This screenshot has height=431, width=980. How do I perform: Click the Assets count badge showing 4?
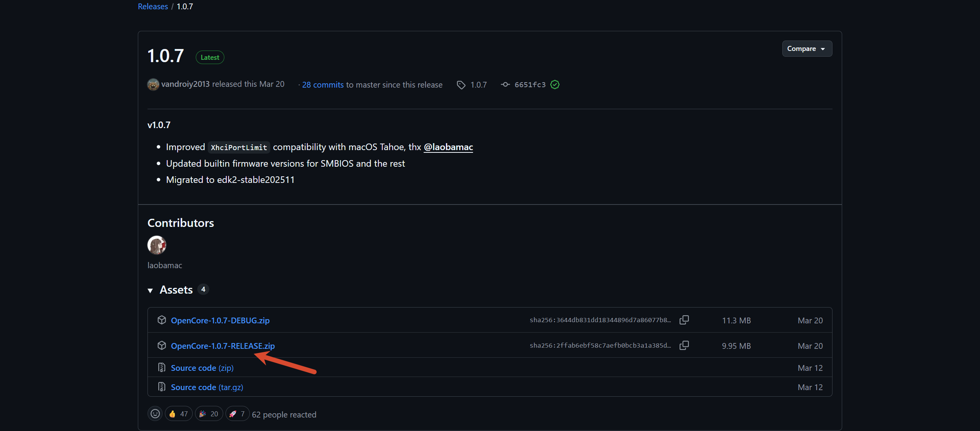[x=203, y=289]
